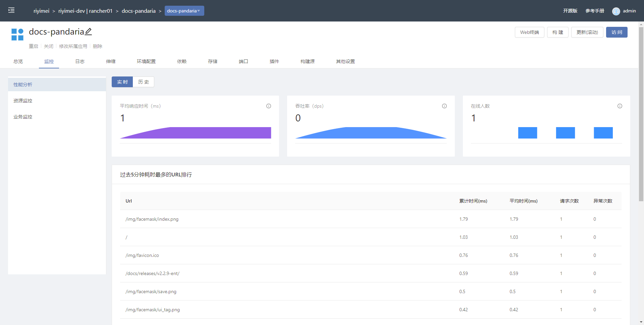Click the Url column header

click(x=129, y=201)
